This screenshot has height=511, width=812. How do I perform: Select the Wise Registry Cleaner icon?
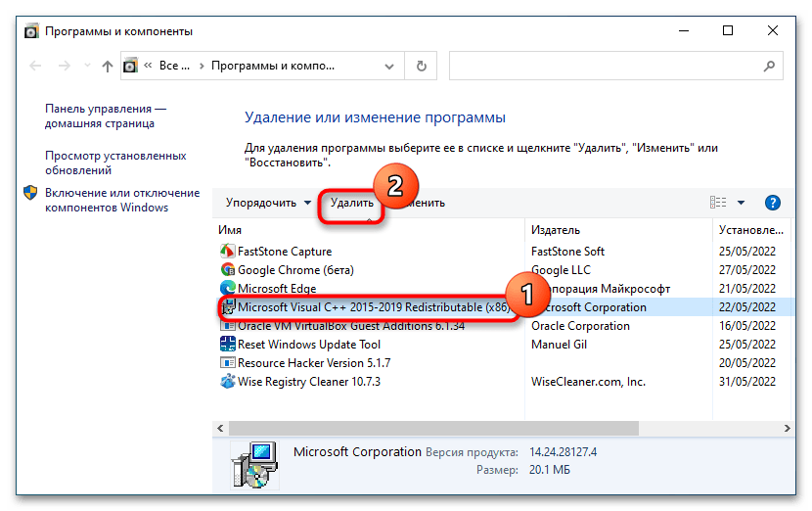pyautogui.click(x=228, y=382)
